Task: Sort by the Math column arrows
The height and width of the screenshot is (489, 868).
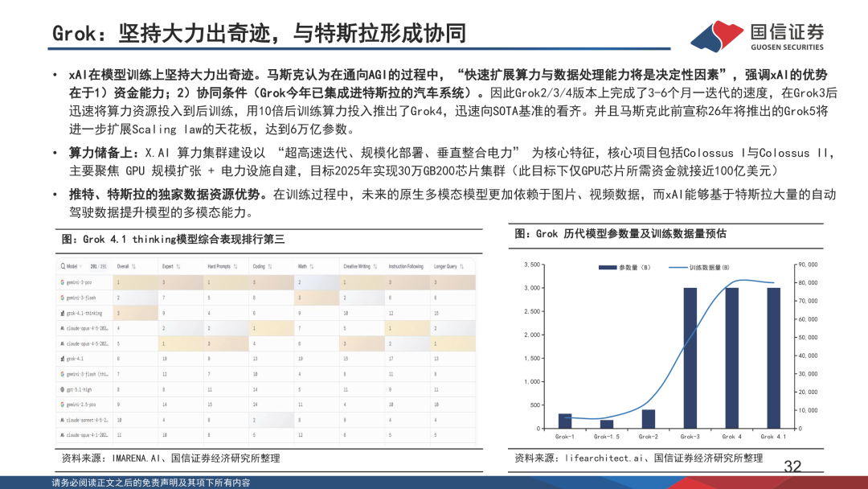Action: [x=312, y=266]
